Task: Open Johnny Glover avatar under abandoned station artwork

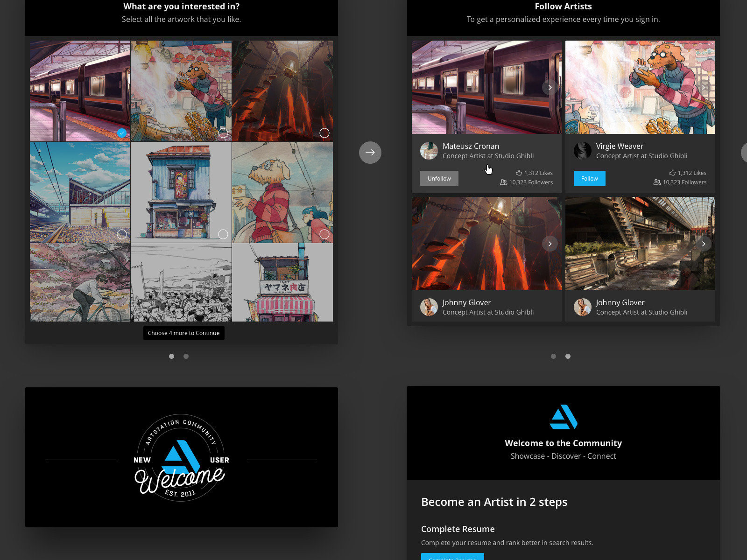Action: [x=583, y=307]
